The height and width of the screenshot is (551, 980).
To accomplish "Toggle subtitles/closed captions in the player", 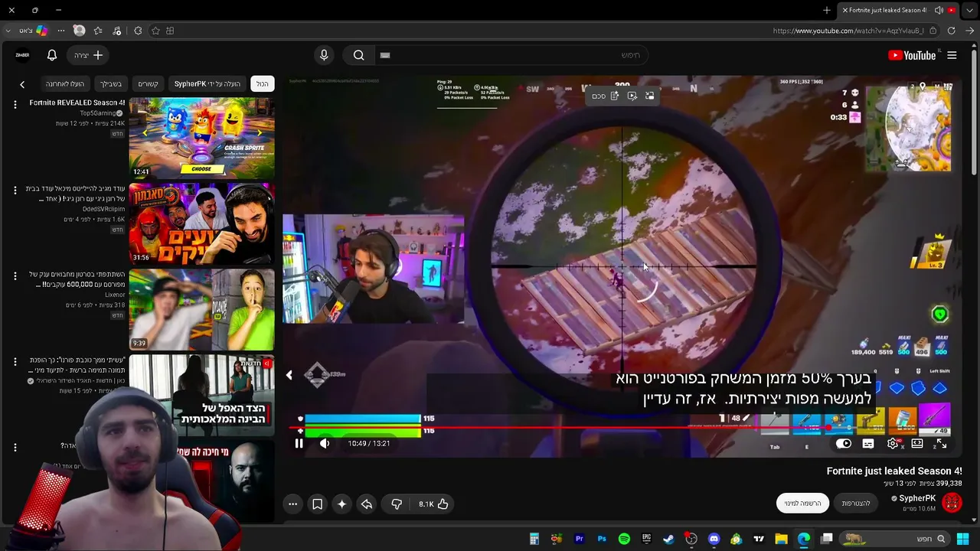I will [868, 444].
